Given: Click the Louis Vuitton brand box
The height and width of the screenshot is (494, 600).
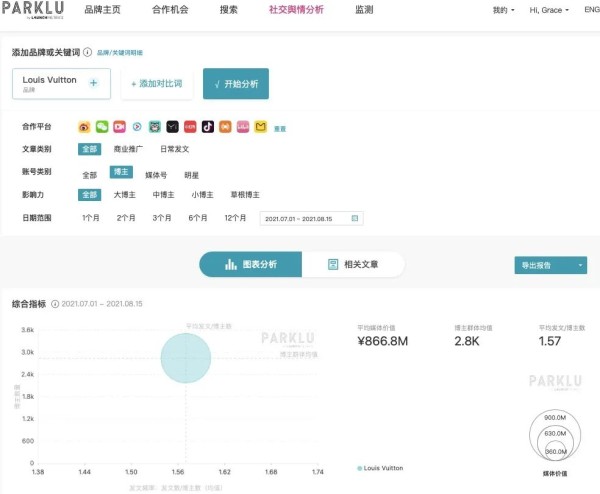Looking at the screenshot, I should tap(61, 84).
